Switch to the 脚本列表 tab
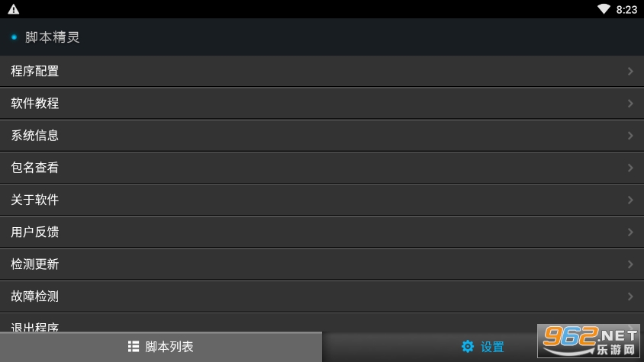 [x=161, y=347]
